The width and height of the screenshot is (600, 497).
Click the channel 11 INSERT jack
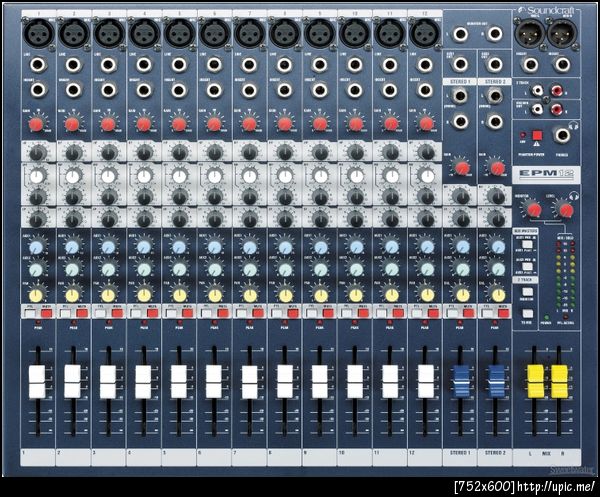click(390, 90)
